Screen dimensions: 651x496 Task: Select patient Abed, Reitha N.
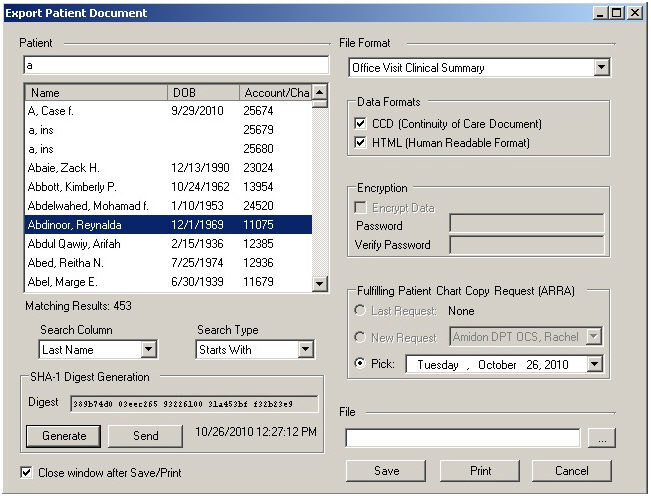point(168,263)
